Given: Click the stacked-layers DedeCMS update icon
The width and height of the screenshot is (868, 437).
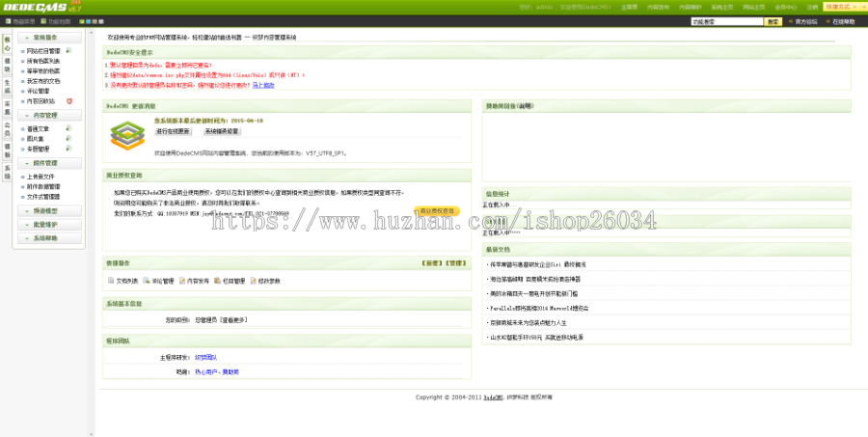Looking at the screenshot, I should (127, 136).
